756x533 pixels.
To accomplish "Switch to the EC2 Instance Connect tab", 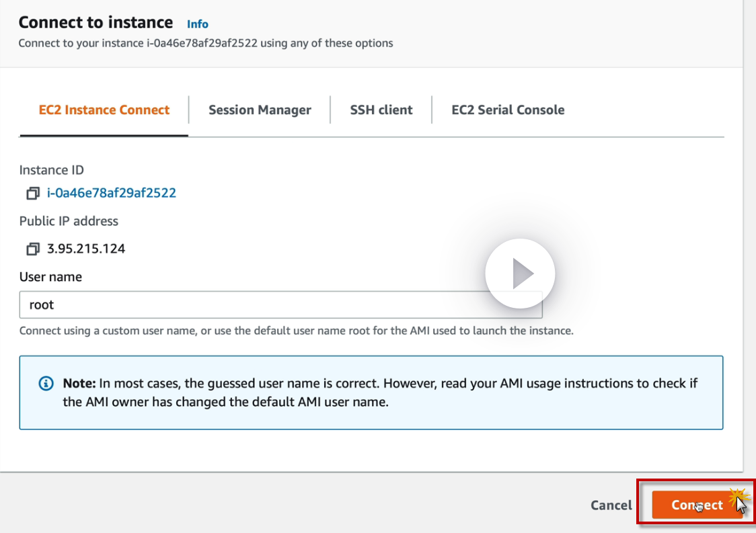I will (x=104, y=110).
